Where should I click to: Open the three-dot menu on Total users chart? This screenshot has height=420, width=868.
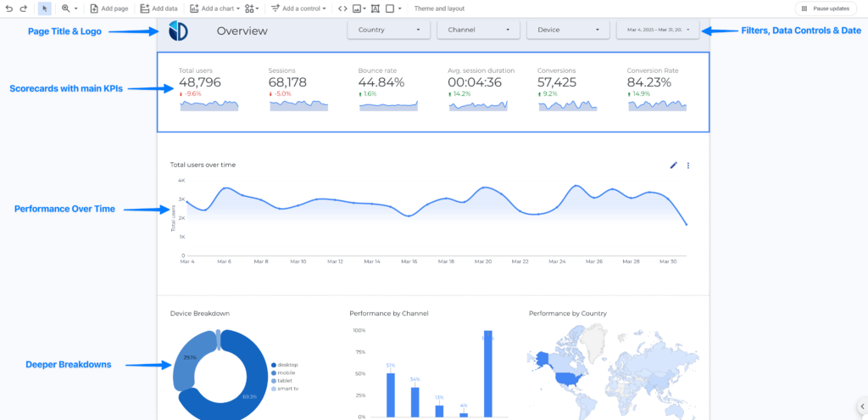688,165
